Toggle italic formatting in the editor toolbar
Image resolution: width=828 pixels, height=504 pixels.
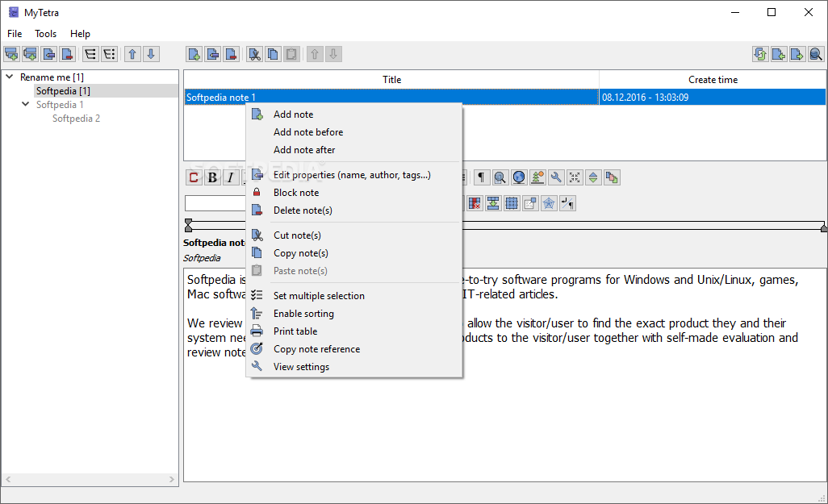[231, 177]
